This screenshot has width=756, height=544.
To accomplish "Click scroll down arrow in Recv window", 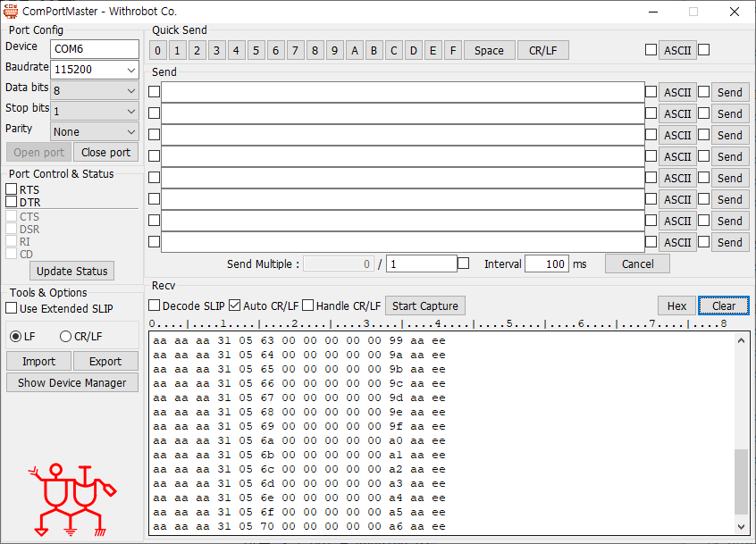I will [741, 527].
